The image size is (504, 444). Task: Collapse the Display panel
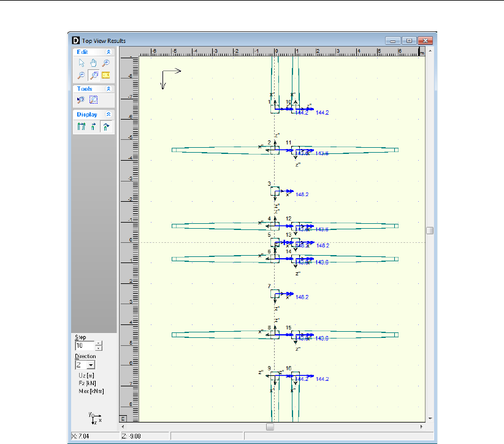(x=109, y=115)
